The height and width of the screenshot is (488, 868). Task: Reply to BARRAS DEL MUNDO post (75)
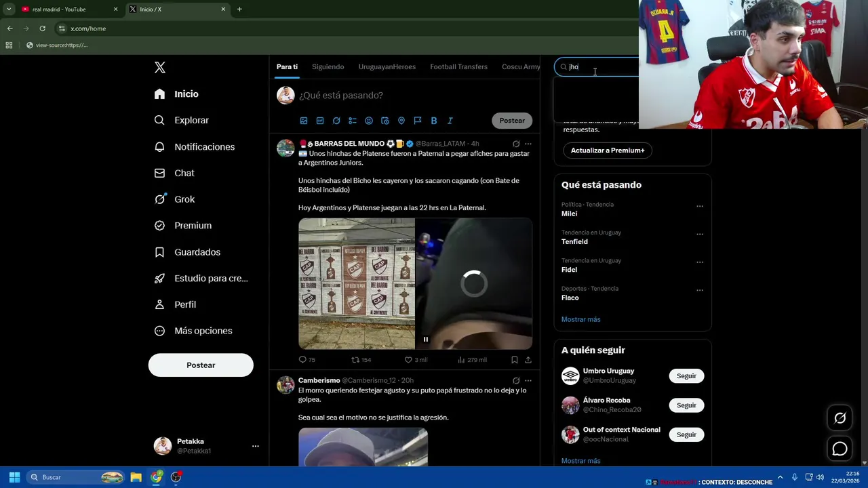(x=307, y=360)
